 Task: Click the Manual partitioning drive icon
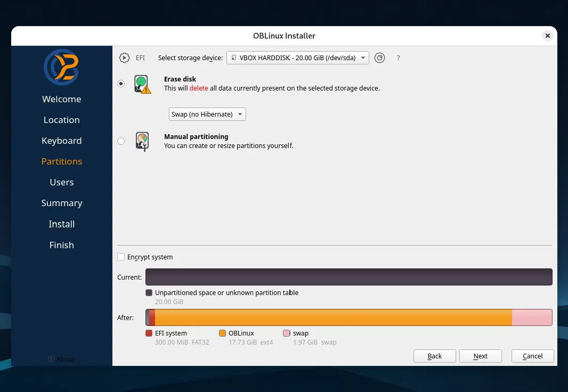tap(142, 141)
